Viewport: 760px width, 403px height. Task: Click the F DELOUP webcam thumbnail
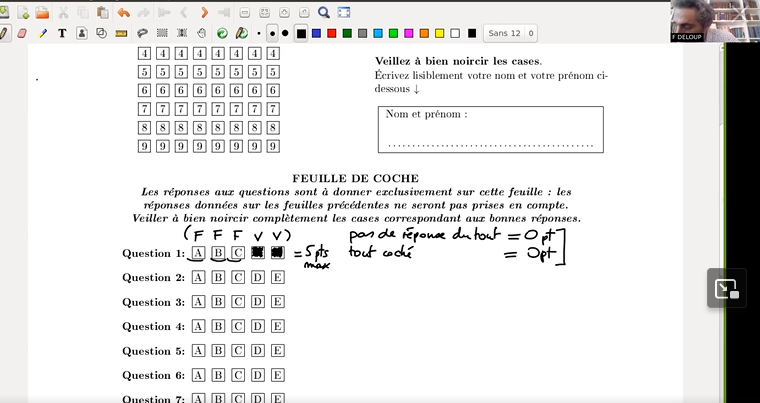(715, 21)
